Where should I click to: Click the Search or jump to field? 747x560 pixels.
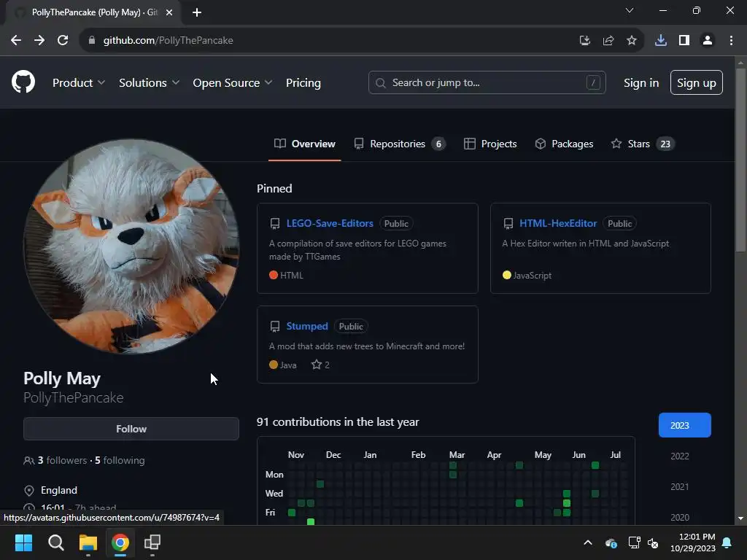[487, 83]
